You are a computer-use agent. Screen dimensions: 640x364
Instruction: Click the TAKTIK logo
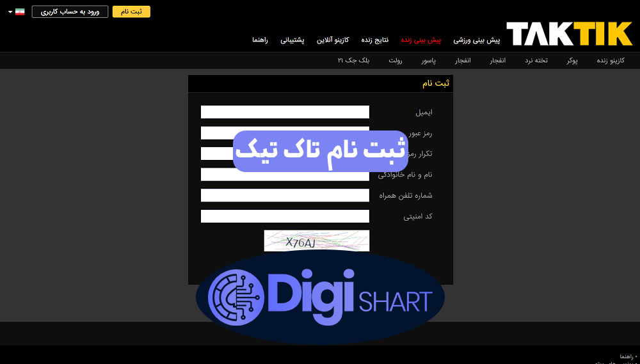[x=569, y=34]
